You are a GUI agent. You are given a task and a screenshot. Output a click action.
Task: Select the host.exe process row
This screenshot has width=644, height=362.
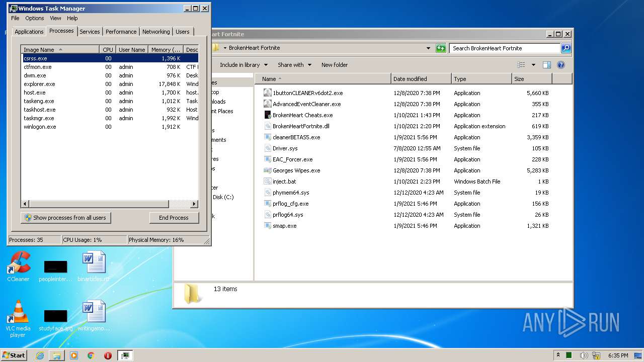(x=110, y=93)
